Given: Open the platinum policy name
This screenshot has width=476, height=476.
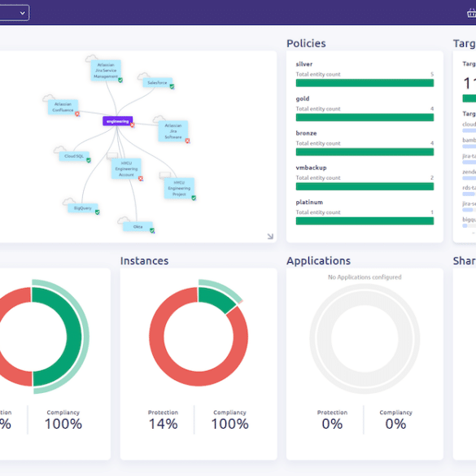Looking at the screenshot, I should [x=309, y=202].
